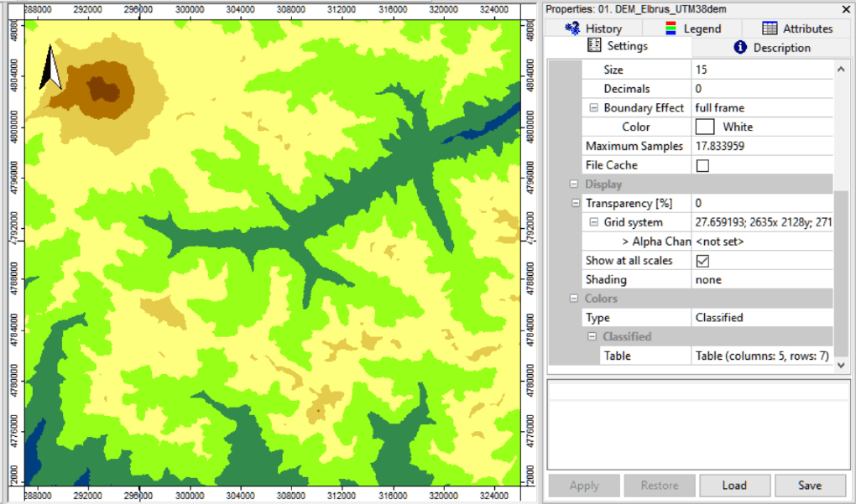This screenshot has height=504, width=856.
Task: Click the Maximum Samples value field
Action: coord(762,146)
